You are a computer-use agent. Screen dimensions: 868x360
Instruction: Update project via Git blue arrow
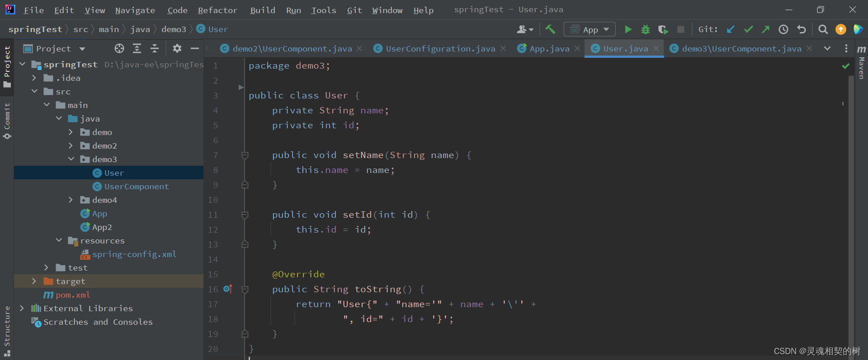pyautogui.click(x=731, y=29)
